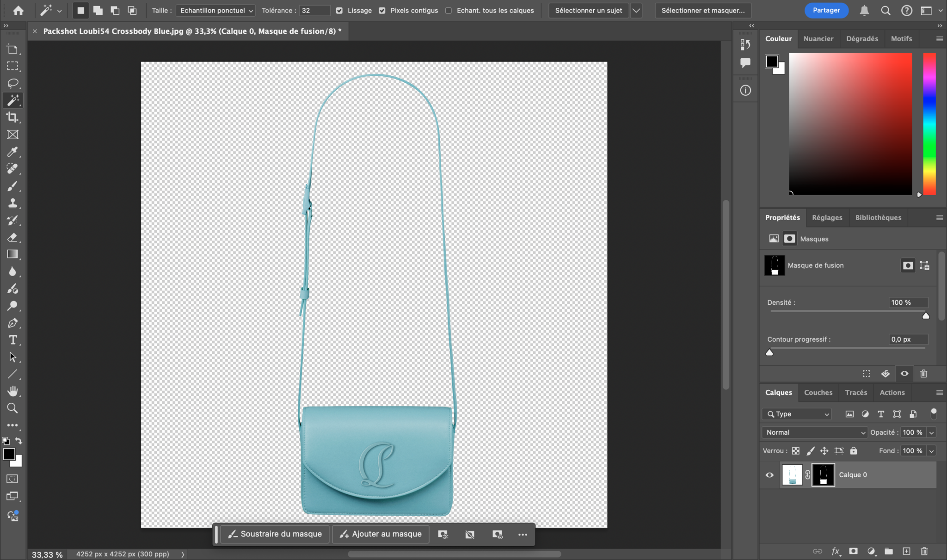Select the Eyedropper tool
The image size is (947, 560).
pyautogui.click(x=12, y=152)
